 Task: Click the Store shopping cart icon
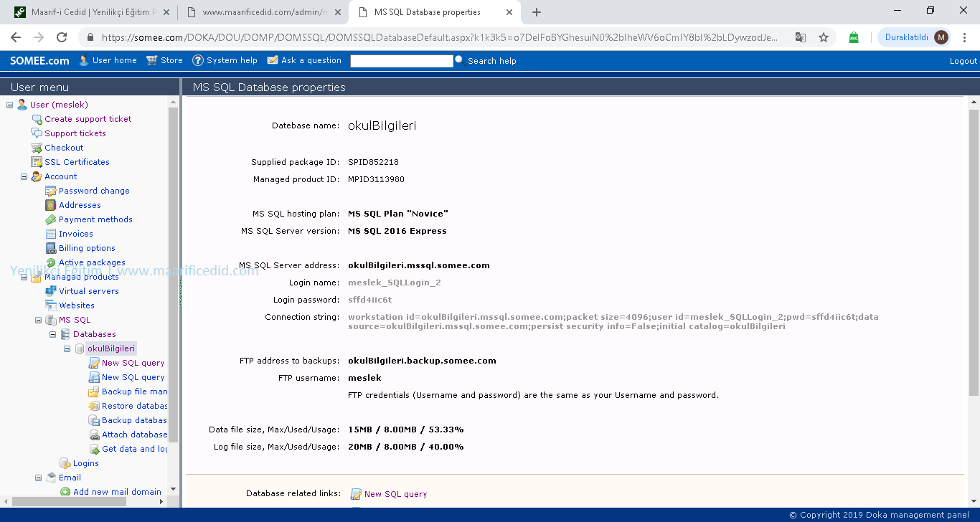pyautogui.click(x=151, y=61)
